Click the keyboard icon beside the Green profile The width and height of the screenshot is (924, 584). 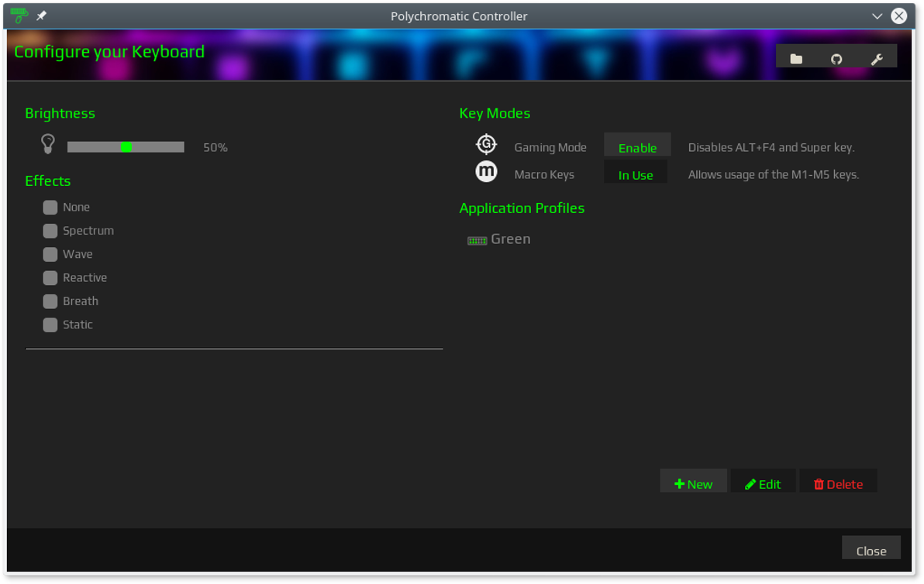(476, 239)
